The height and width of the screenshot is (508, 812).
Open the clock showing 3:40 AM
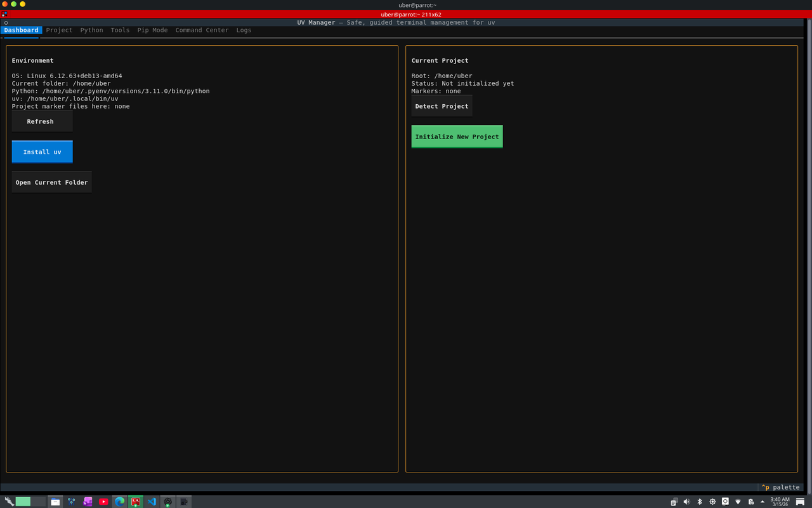click(x=780, y=502)
